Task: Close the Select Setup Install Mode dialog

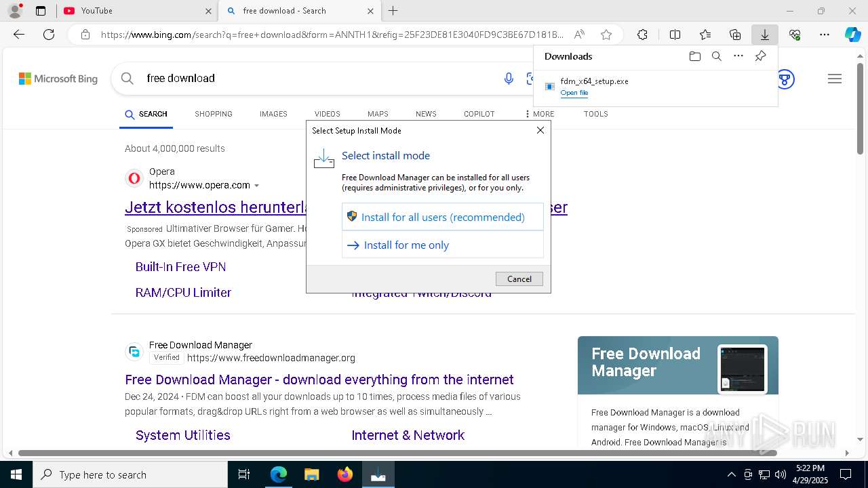Action: click(540, 130)
